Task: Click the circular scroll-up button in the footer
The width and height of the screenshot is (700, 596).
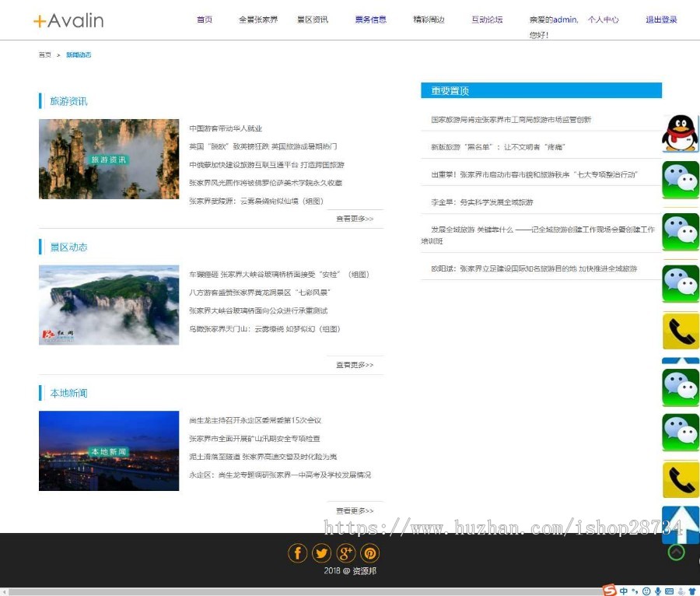Action: pyautogui.click(x=676, y=552)
